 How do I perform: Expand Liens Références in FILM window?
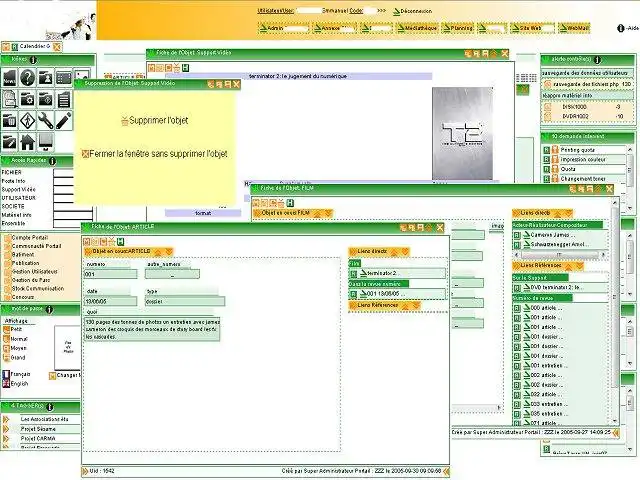point(579,266)
